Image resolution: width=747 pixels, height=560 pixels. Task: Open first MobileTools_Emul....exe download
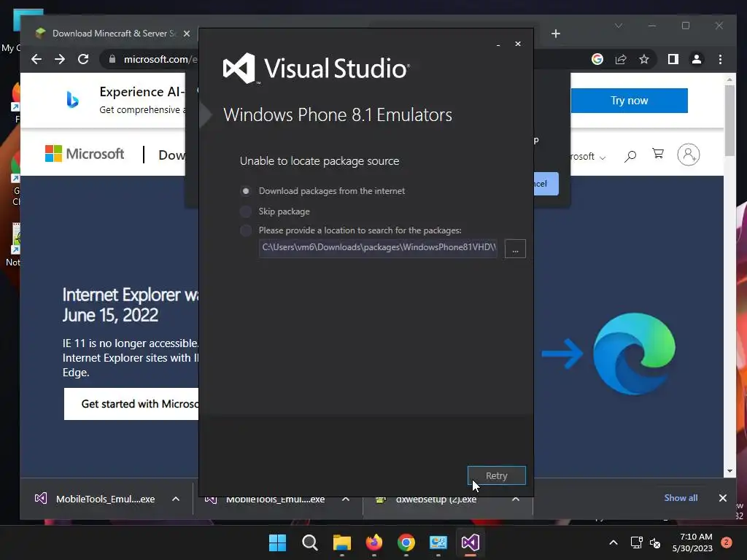pos(95,499)
